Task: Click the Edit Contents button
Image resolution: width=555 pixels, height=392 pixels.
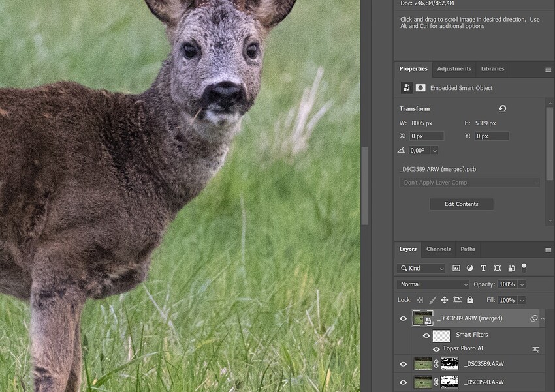Action: 462,204
